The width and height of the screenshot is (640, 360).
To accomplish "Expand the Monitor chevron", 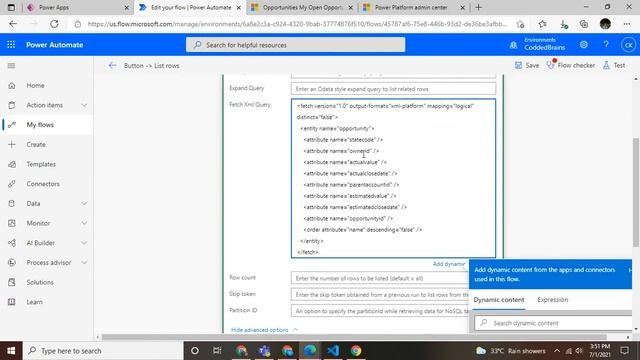I will click(84, 223).
